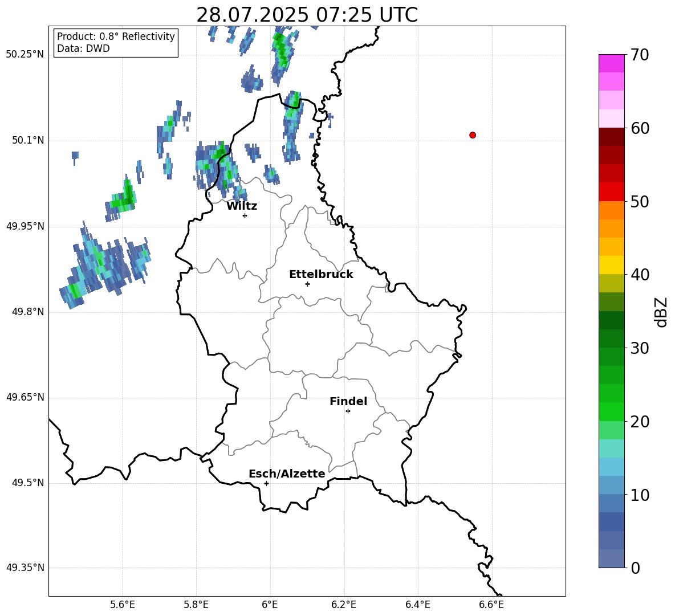675x616 pixels.
Task: Click the 5.8°E longitude label
Action: (196, 605)
